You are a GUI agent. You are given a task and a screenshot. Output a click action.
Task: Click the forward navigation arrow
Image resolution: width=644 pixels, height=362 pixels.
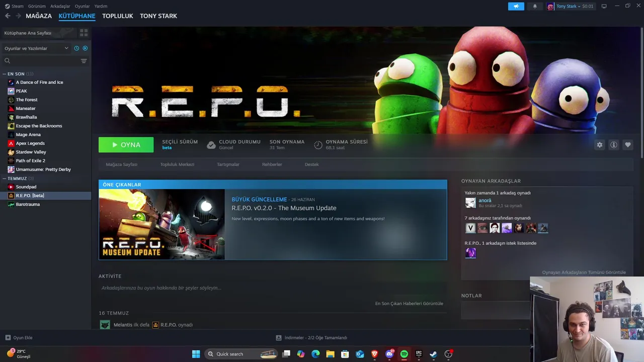19,16
